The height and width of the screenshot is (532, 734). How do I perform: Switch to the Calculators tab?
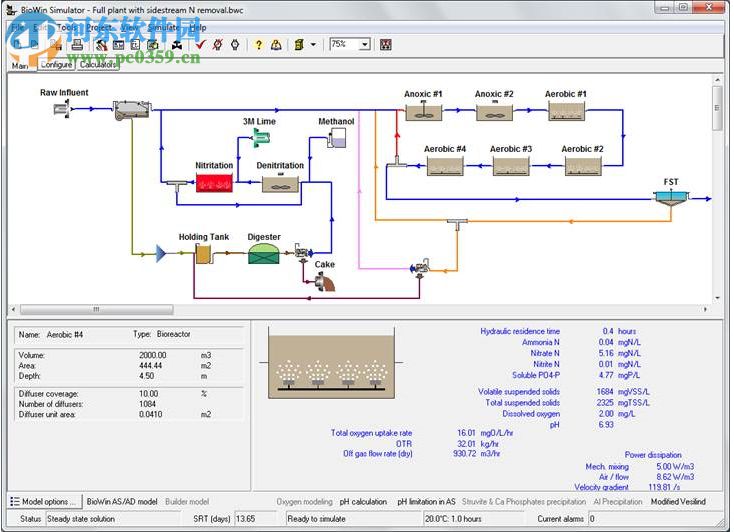point(98,65)
